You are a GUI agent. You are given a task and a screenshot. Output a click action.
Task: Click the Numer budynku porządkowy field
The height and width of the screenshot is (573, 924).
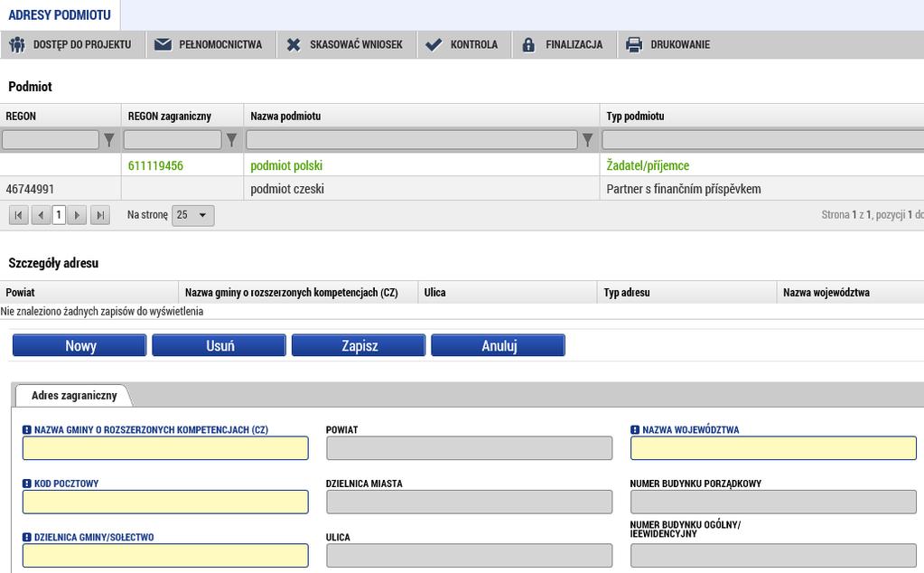(x=774, y=502)
